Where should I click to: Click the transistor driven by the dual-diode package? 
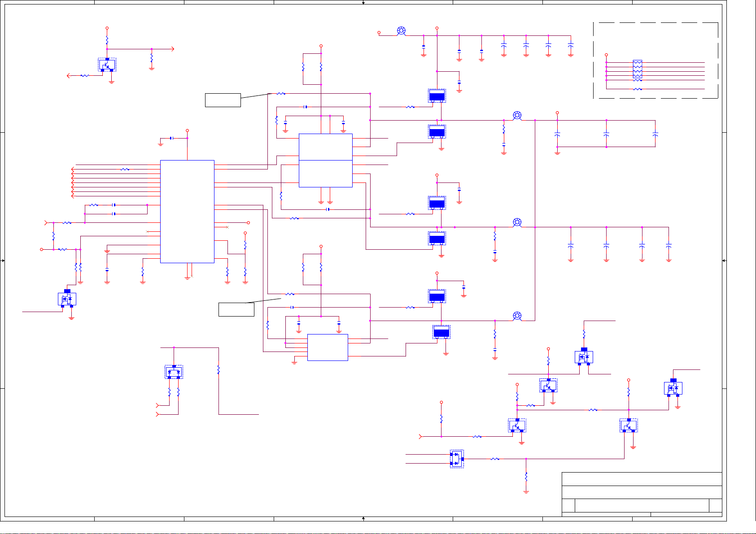(629, 425)
